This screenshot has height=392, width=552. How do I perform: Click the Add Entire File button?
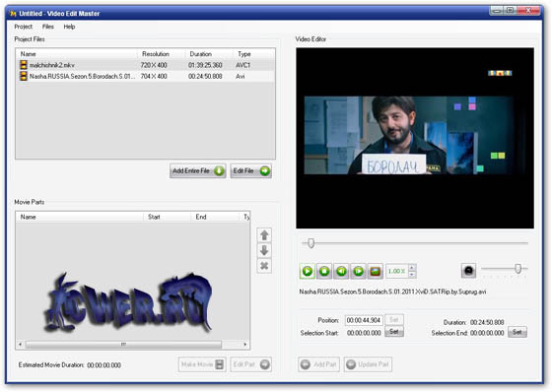click(x=198, y=171)
